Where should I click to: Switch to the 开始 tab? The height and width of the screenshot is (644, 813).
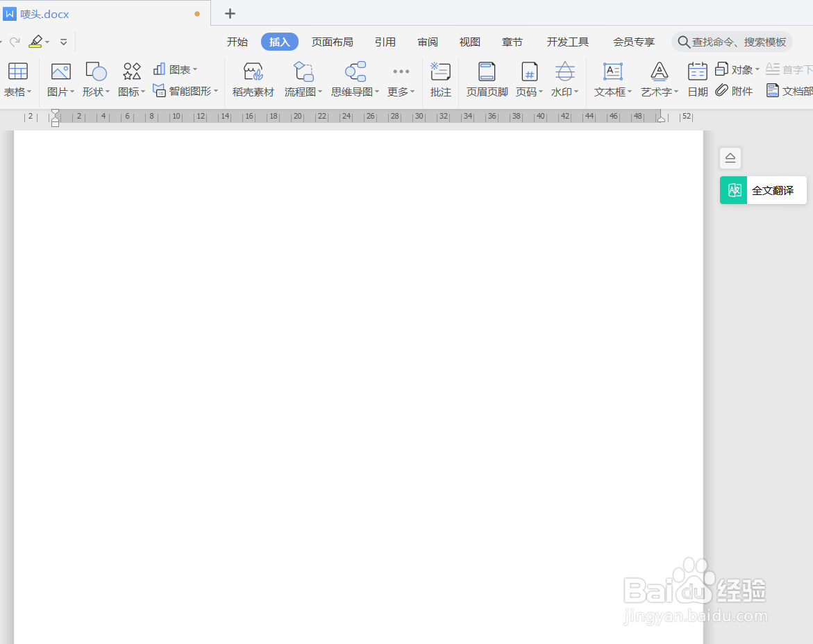[237, 42]
